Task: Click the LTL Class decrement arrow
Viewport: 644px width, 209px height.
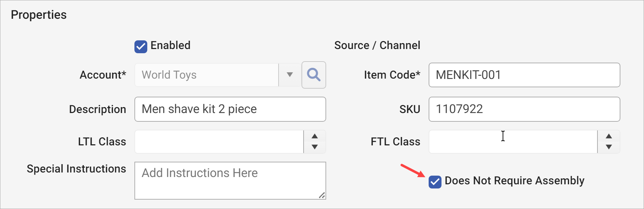Action: (314, 146)
